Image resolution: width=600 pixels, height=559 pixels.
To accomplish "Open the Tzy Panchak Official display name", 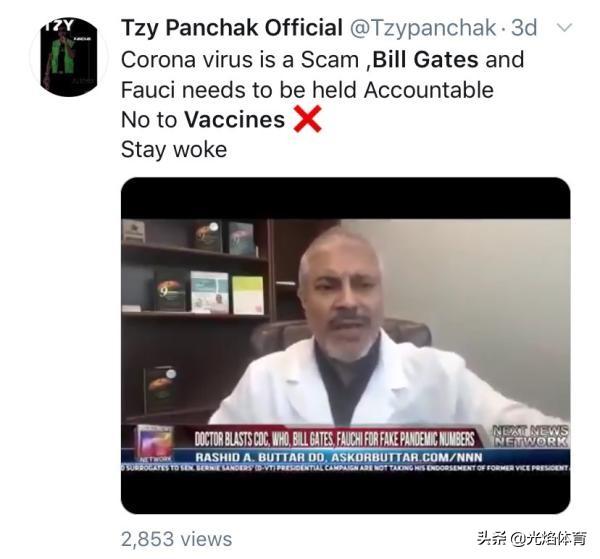I will pos(232,28).
